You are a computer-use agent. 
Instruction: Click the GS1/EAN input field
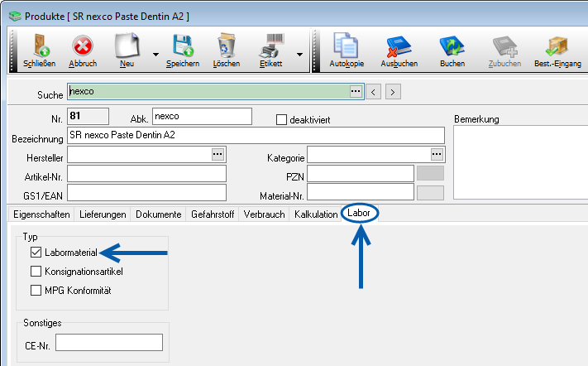pyautogui.click(x=146, y=192)
